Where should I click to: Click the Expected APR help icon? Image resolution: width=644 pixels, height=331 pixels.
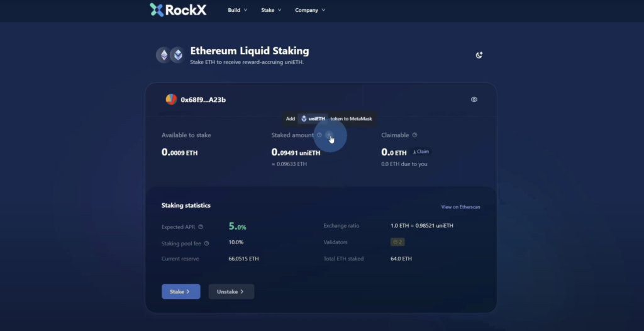click(201, 227)
